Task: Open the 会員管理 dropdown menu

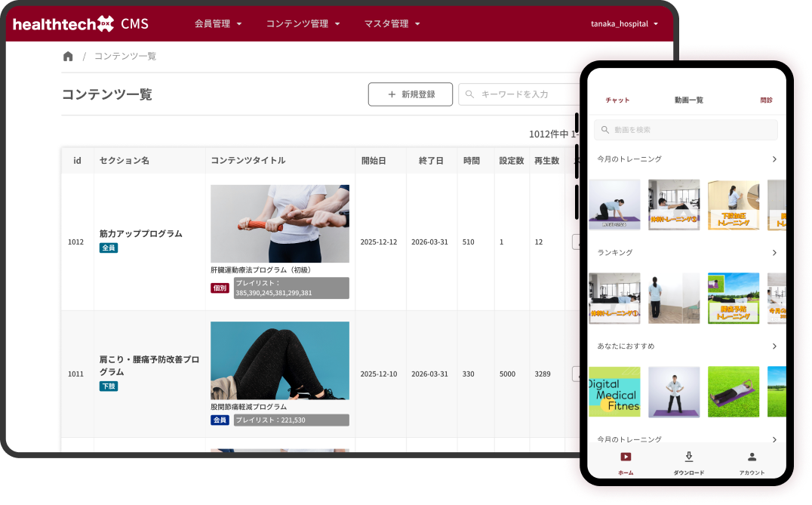Action: tap(218, 23)
